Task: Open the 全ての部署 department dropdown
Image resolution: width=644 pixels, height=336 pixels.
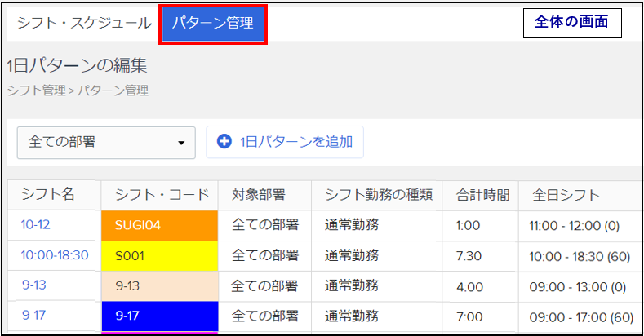Action: [106, 142]
